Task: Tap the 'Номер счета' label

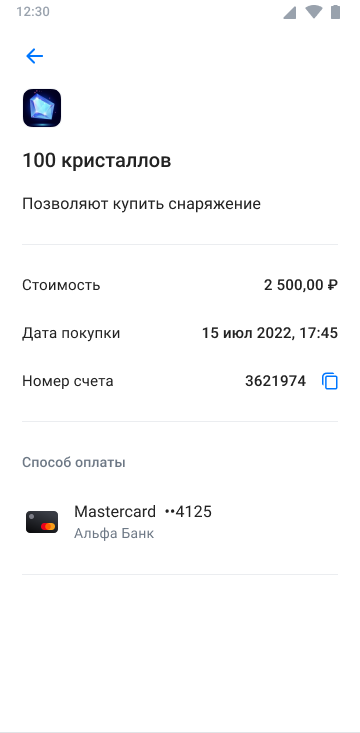Action: click(x=68, y=381)
